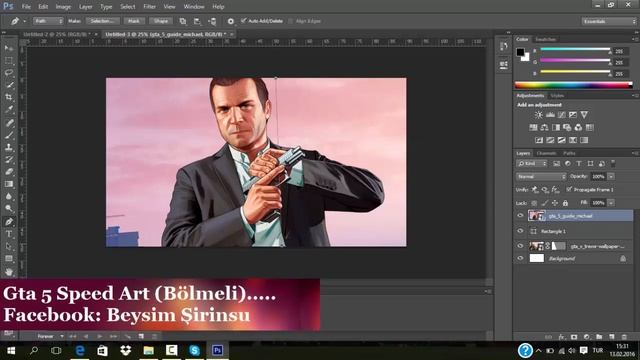Toggle Auto Add/Delete checkbox

click(x=244, y=21)
